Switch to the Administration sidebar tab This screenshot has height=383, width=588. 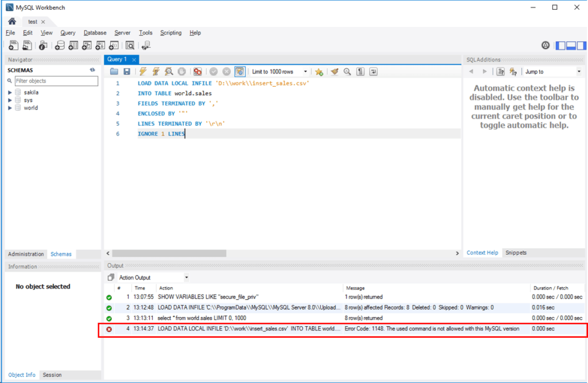point(26,254)
